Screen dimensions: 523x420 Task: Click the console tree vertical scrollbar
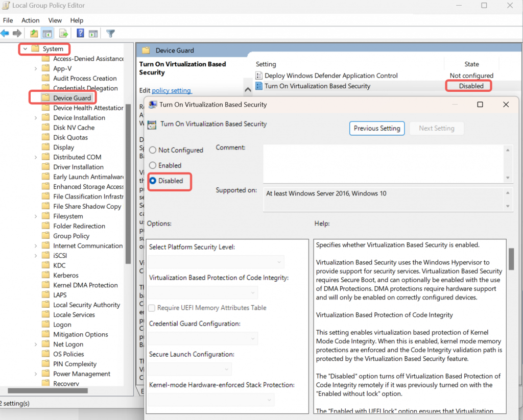(128, 184)
